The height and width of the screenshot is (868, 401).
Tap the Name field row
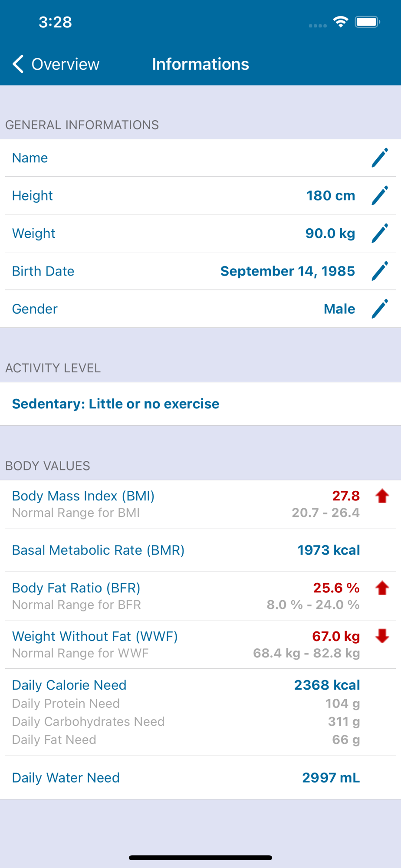pos(200,158)
